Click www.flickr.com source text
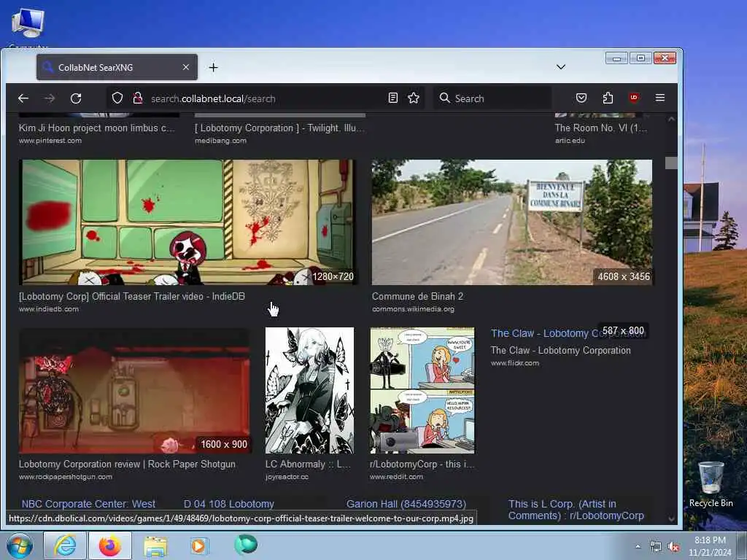The height and width of the screenshot is (560, 747). click(515, 363)
